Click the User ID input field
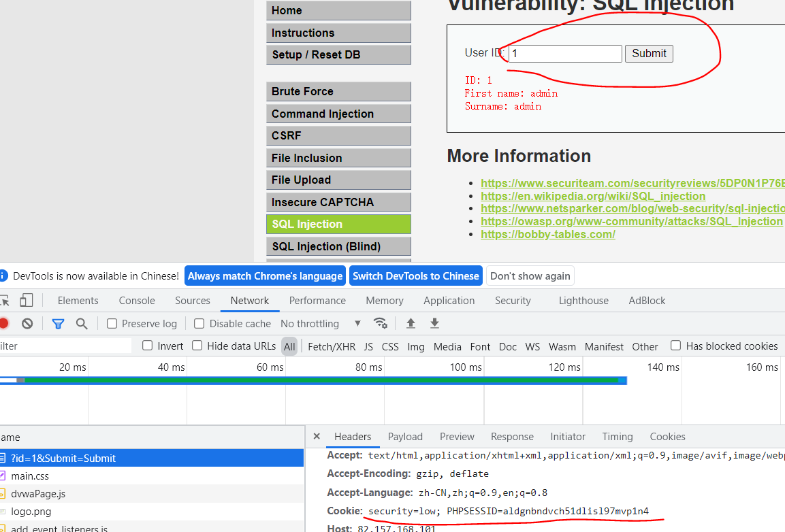785x532 pixels. click(565, 54)
